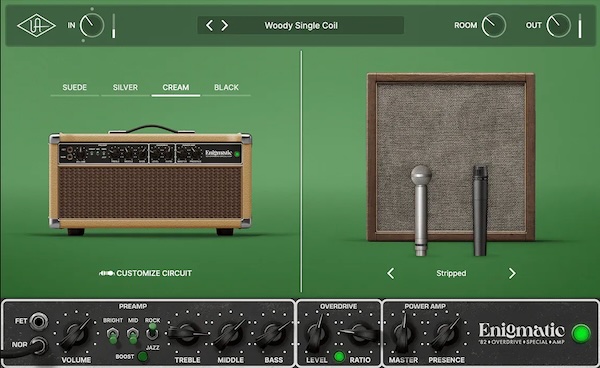
Task: Open CUSTOMIZE CIRCUIT
Action: pyautogui.click(x=154, y=273)
